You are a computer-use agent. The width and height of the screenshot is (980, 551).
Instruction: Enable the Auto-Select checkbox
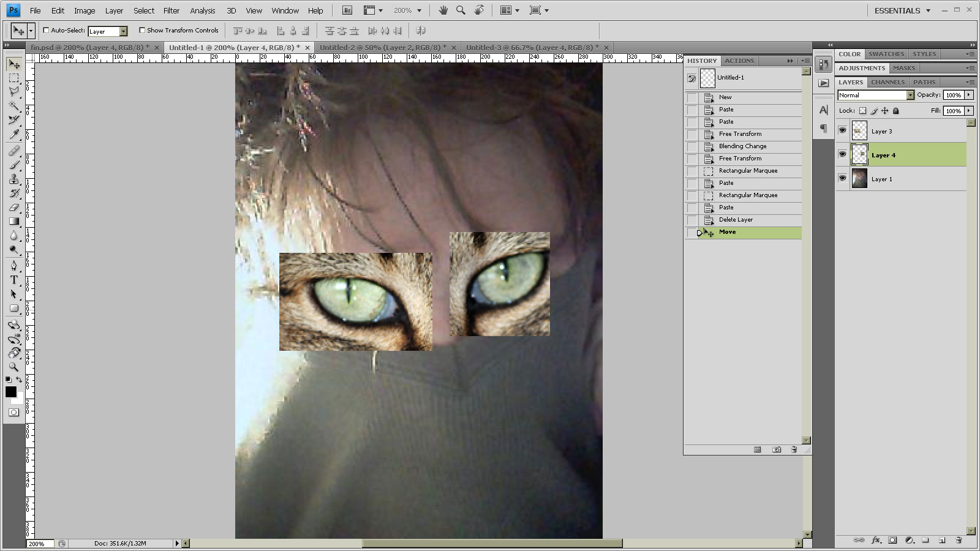point(46,30)
